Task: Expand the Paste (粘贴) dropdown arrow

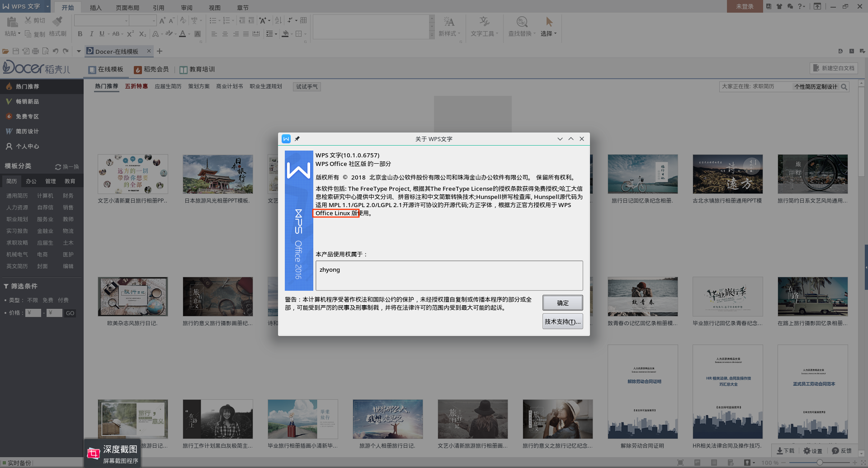Action: [19, 33]
